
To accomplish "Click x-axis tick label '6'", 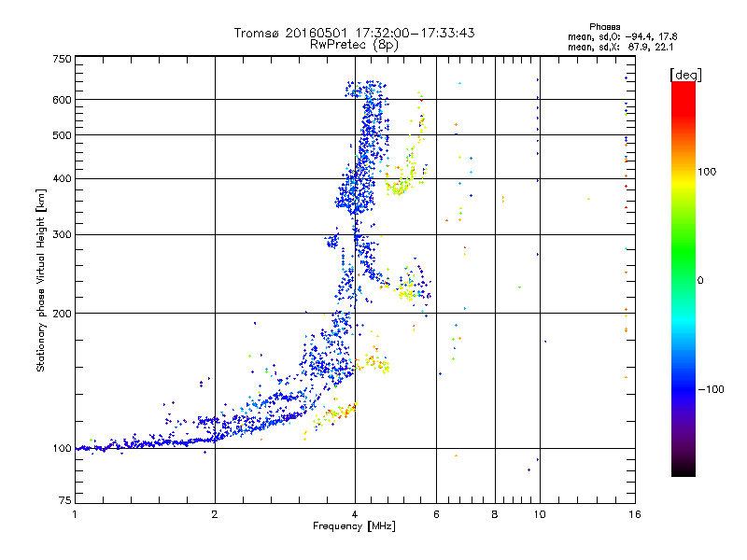I will (436, 514).
